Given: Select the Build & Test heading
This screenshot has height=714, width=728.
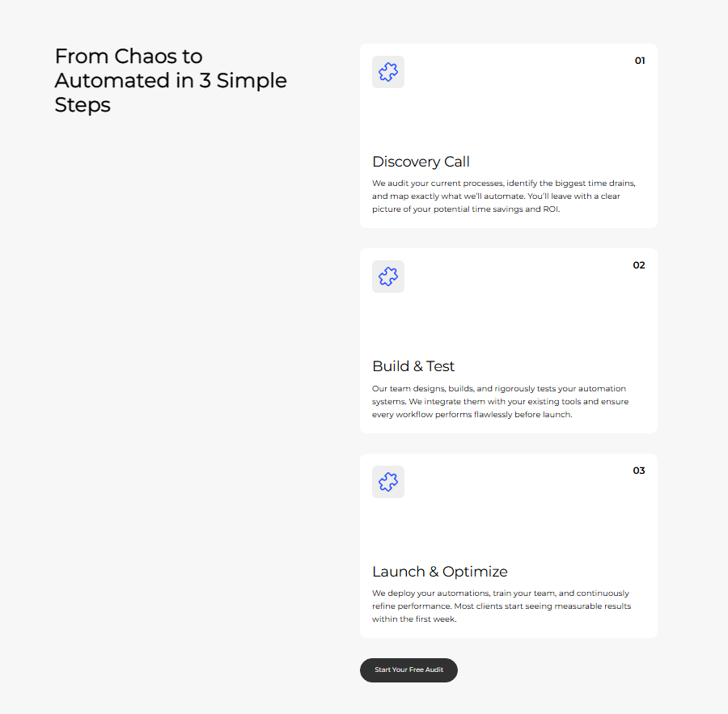Looking at the screenshot, I should (x=413, y=366).
